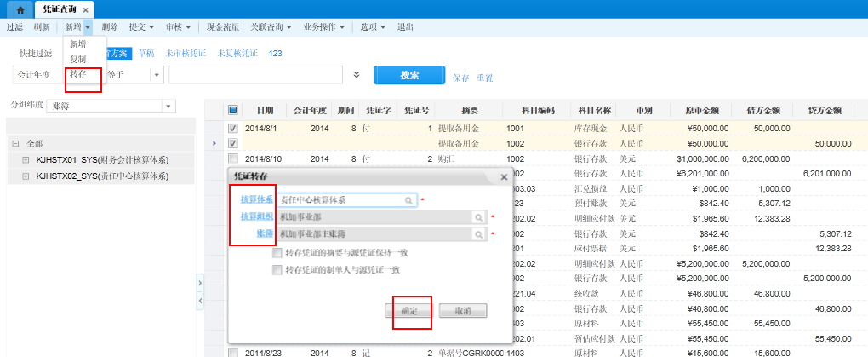Screen dimensions: 868x357
Task: Expand the KJHSTX01_SYS tree node
Action: click(x=26, y=160)
